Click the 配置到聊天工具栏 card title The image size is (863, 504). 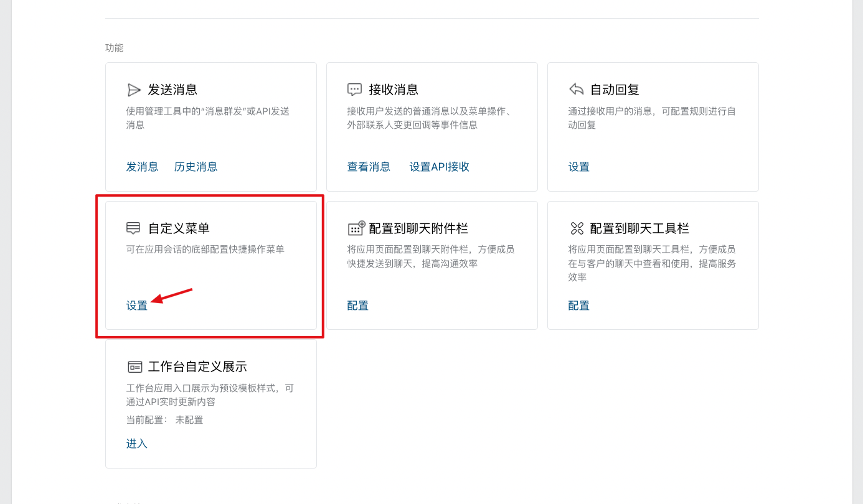pyautogui.click(x=639, y=228)
